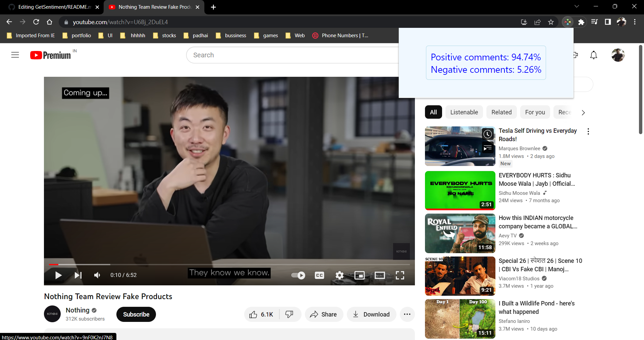Open Nothing channel avatar
644x340 pixels.
(x=52, y=314)
